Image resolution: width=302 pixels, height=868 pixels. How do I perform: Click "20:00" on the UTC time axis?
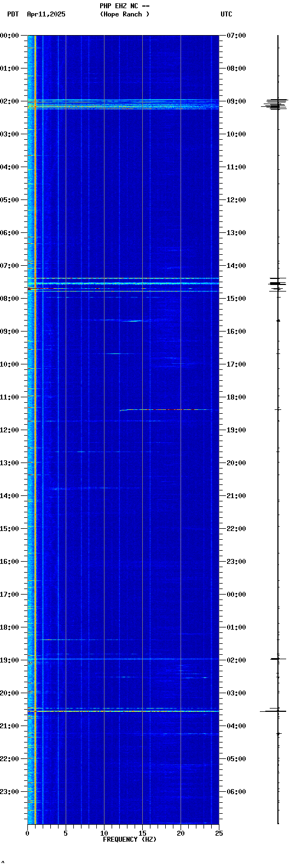(236, 463)
